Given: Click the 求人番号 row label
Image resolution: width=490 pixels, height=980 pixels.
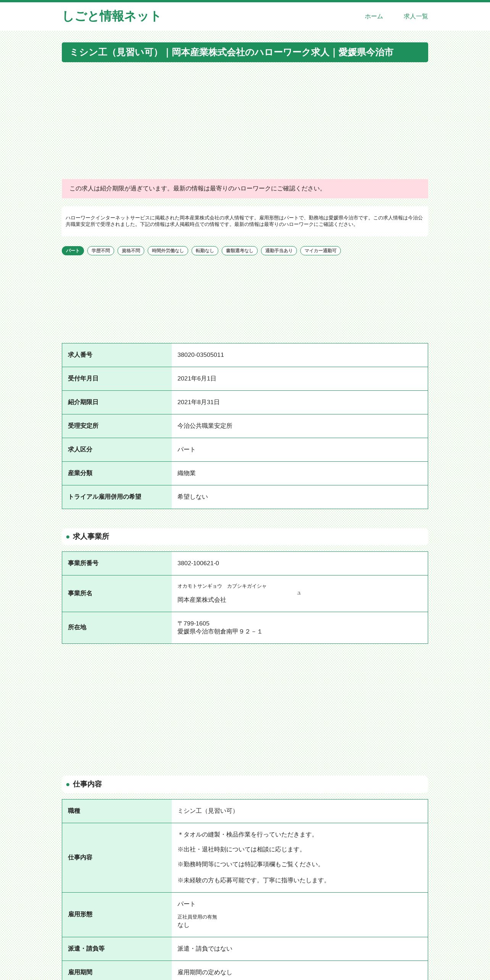Looking at the screenshot, I should coord(80,355).
